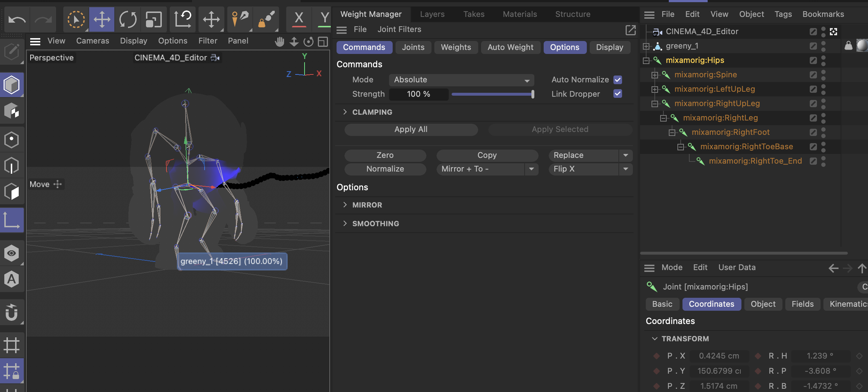Select the Rotate tool
Viewport: 868px width, 392px height.
coord(128,19)
